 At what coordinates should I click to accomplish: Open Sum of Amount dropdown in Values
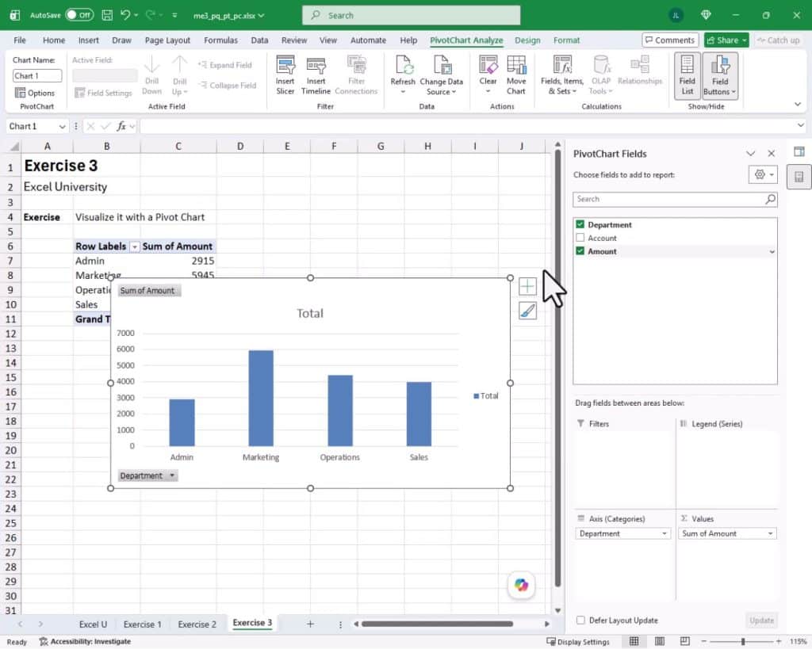pyautogui.click(x=770, y=533)
